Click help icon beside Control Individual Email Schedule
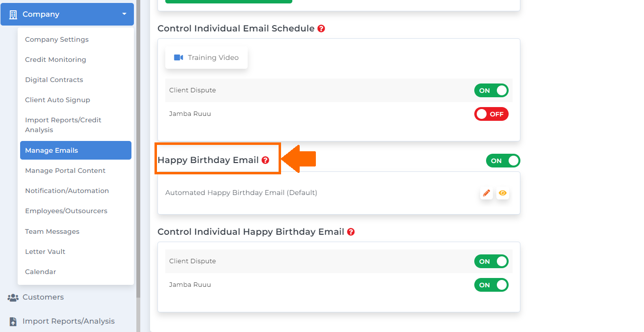Image resolution: width=644 pixels, height=332 pixels. [321, 28]
